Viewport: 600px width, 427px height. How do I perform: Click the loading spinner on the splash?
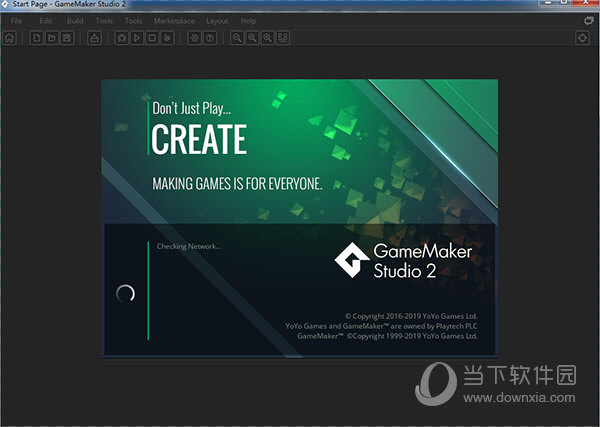click(x=125, y=293)
